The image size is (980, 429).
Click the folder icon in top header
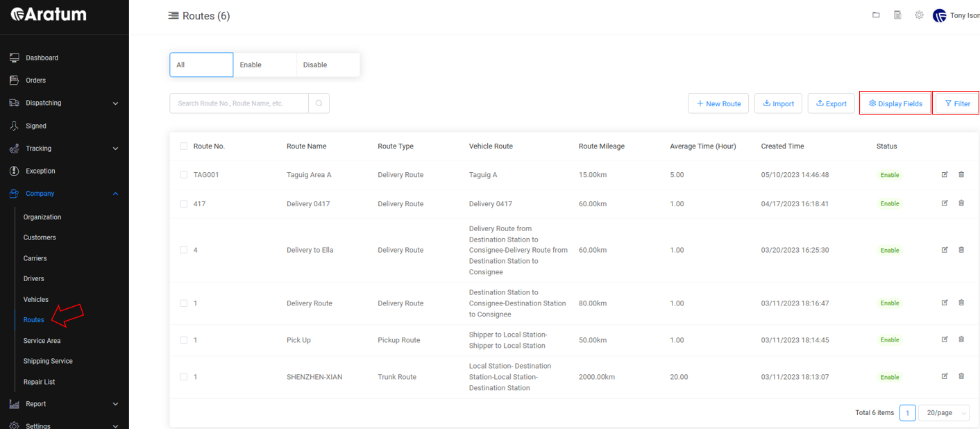[876, 15]
